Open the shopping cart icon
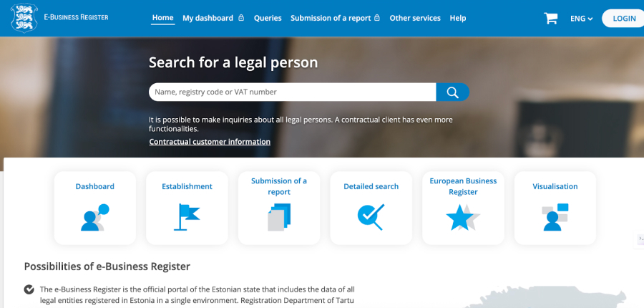Viewport: 644px width, 308px height. 550,18
